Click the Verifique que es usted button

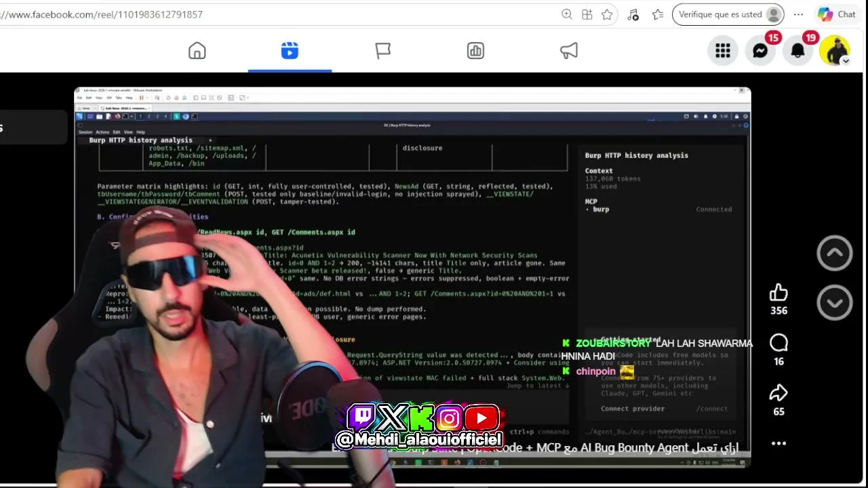click(728, 14)
